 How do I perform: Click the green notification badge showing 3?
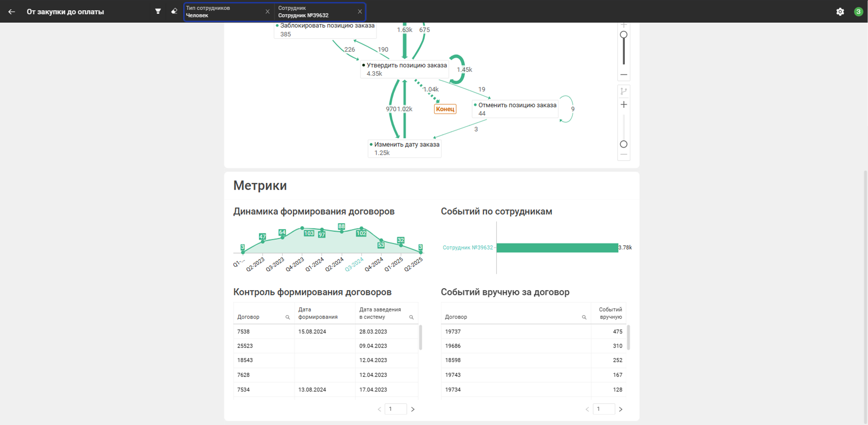(x=858, y=12)
